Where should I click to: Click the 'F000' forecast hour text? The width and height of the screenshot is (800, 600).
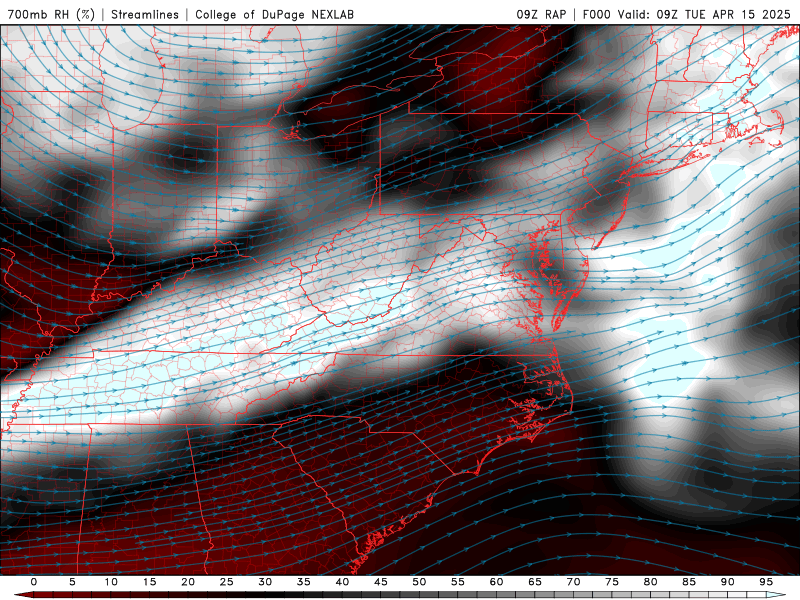coord(596,15)
